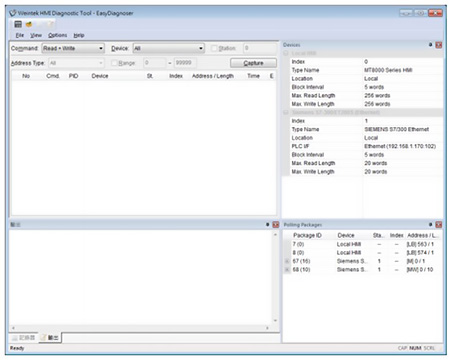Toggle the Range checkbox
The height and width of the screenshot is (364, 450).
[x=114, y=63]
